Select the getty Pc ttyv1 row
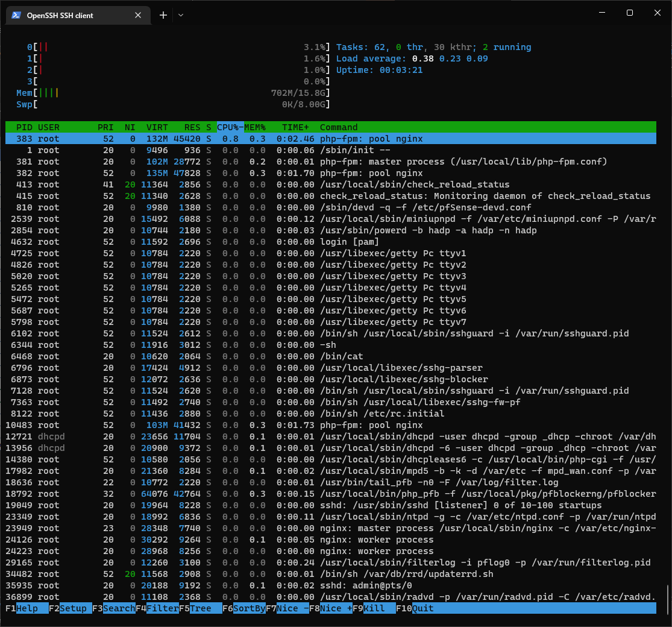This screenshot has height=627, width=672. tap(330, 253)
